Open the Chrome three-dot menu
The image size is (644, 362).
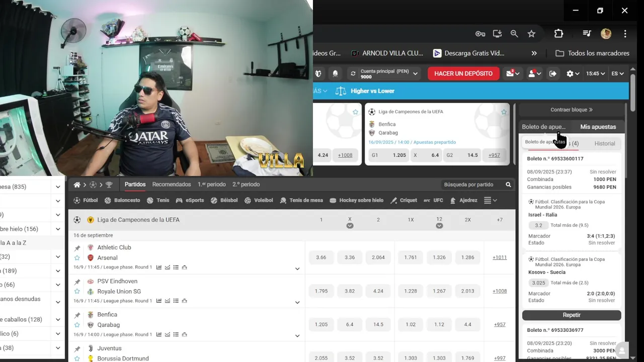(625, 34)
